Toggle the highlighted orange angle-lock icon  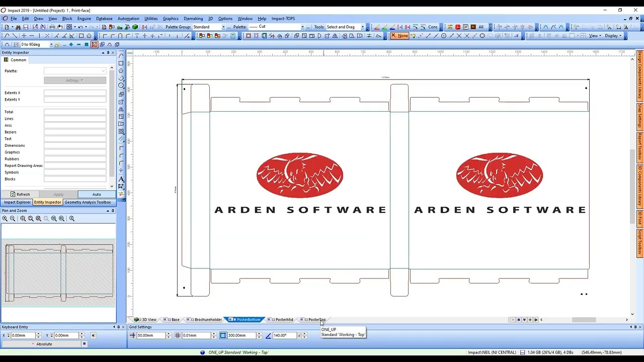coord(94,44)
